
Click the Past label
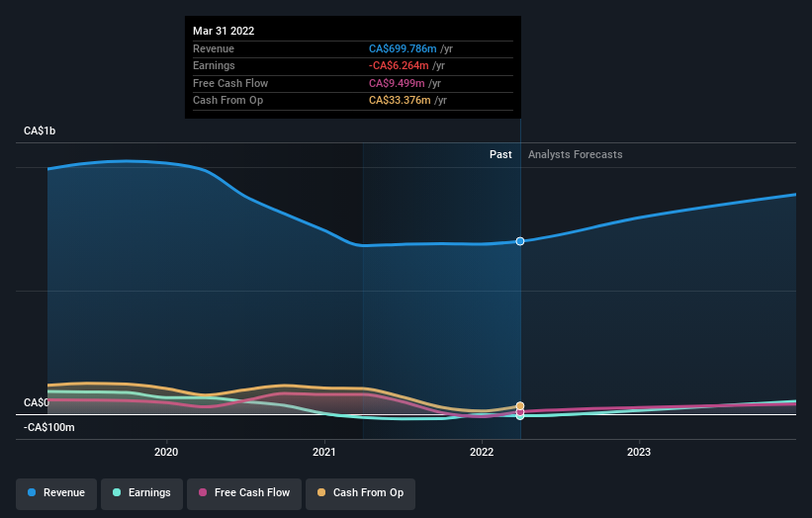point(500,154)
